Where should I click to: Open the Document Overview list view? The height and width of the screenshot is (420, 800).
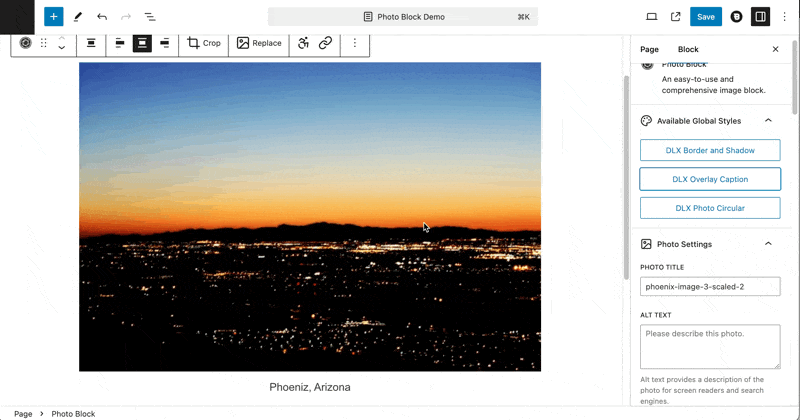point(149,16)
